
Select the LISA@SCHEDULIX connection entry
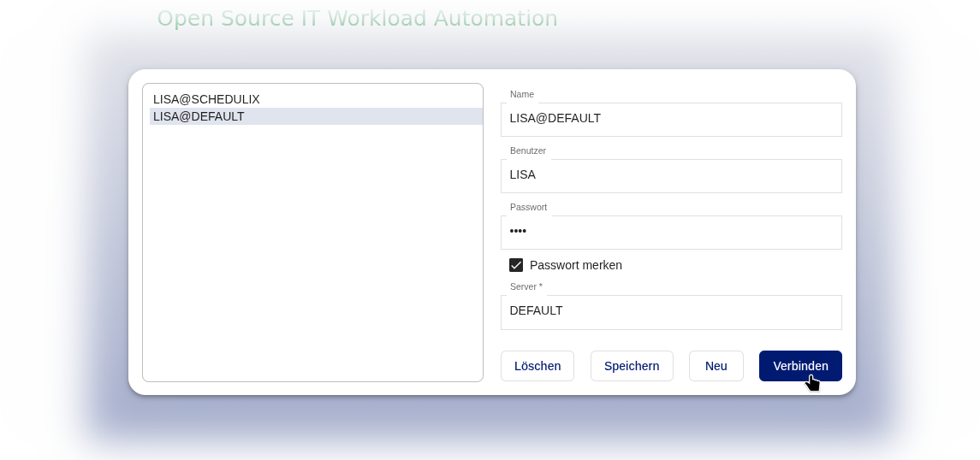(206, 99)
